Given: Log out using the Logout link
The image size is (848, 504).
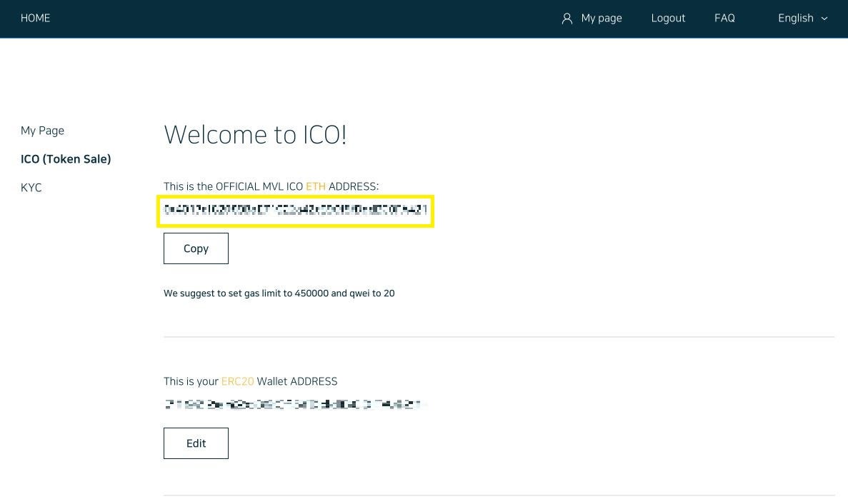Looking at the screenshot, I should click(x=668, y=19).
